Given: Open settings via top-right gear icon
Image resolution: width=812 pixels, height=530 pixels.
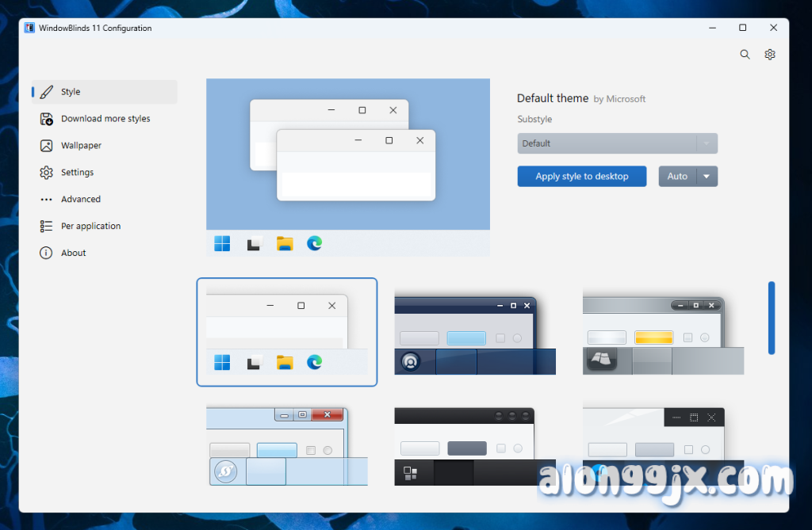Looking at the screenshot, I should click(x=770, y=55).
